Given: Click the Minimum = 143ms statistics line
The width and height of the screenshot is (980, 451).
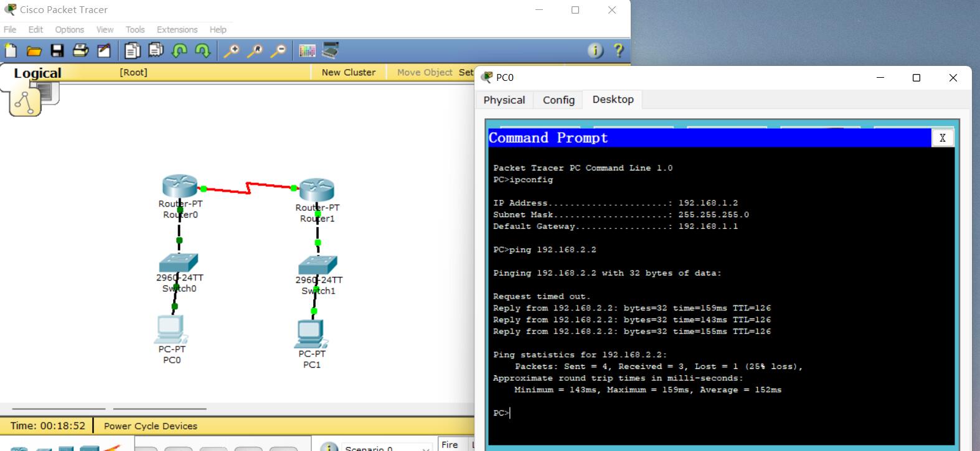Looking at the screenshot, I should click(648, 390).
